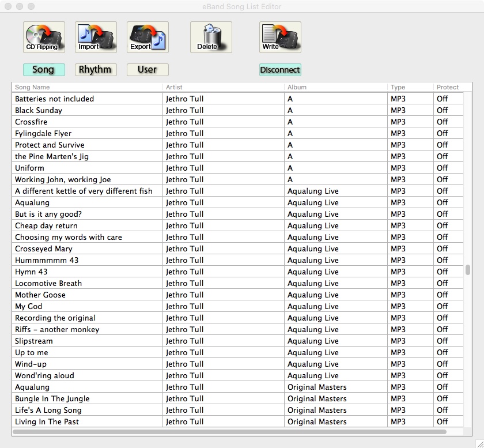484x448 pixels.
Task: Select Aqualung from Original Masters album
Action: (x=237, y=387)
